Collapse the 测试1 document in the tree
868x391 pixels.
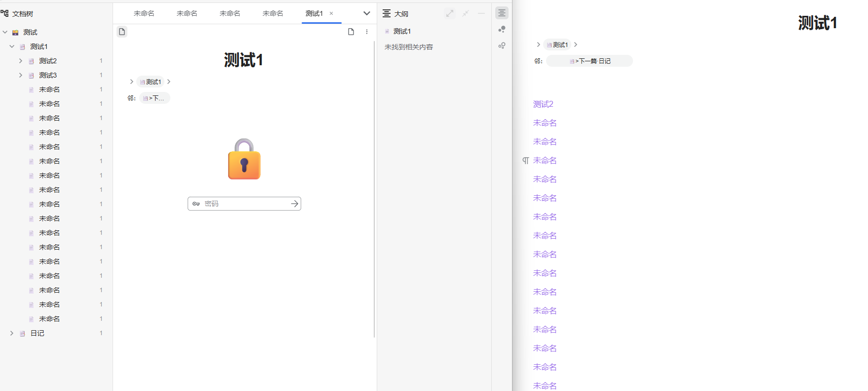coord(12,46)
